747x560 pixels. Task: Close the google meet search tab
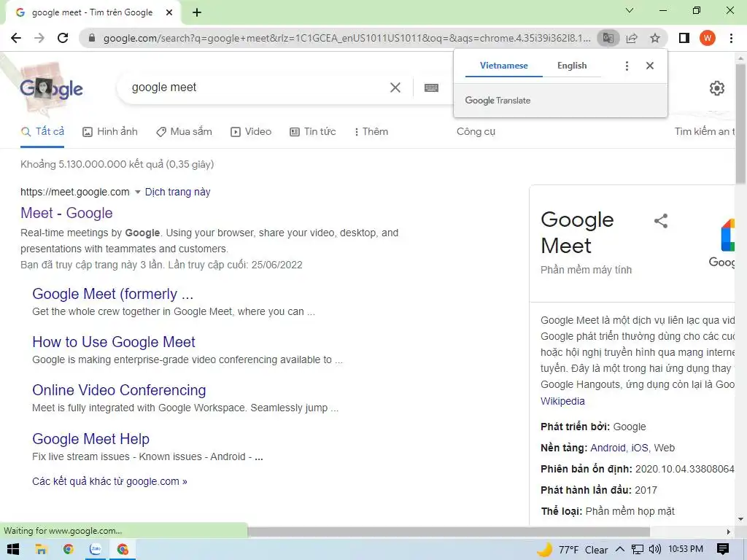[169, 12]
